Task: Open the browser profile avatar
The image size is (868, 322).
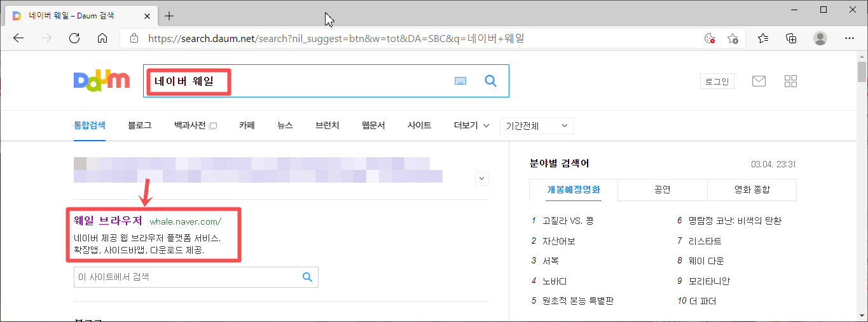Action: pos(820,38)
